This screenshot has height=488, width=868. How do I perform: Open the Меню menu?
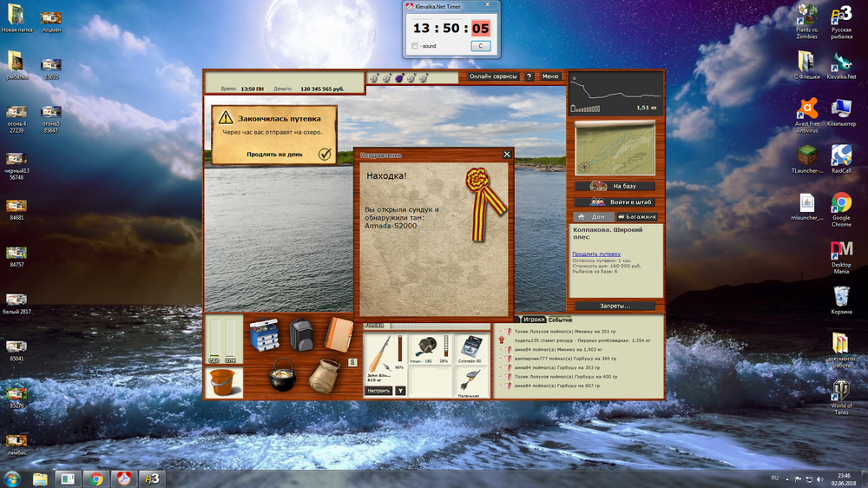[550, 76]
